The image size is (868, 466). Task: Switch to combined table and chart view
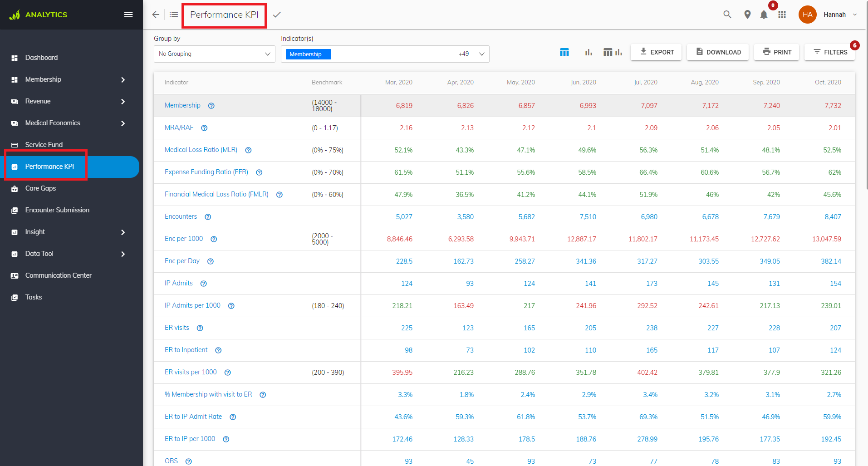613,52
